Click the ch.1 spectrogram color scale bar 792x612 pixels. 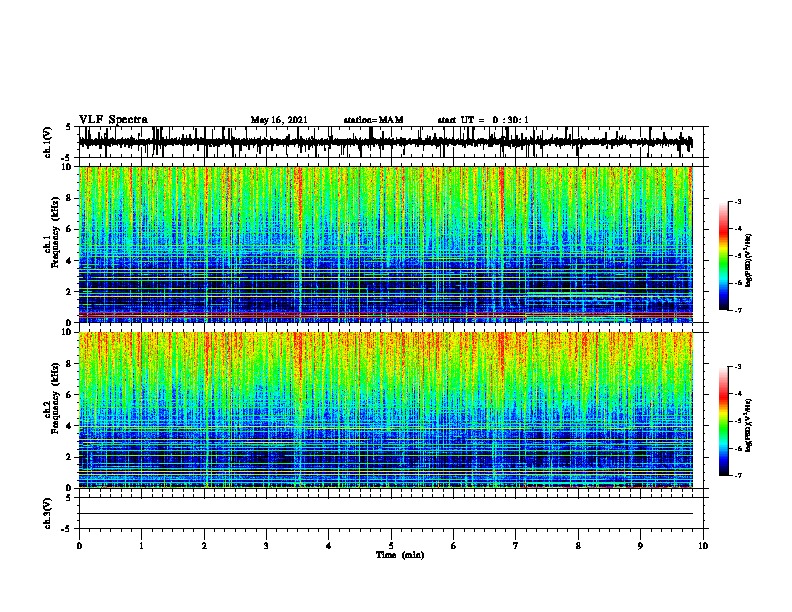pyautogui.click(x=723, y=256)
